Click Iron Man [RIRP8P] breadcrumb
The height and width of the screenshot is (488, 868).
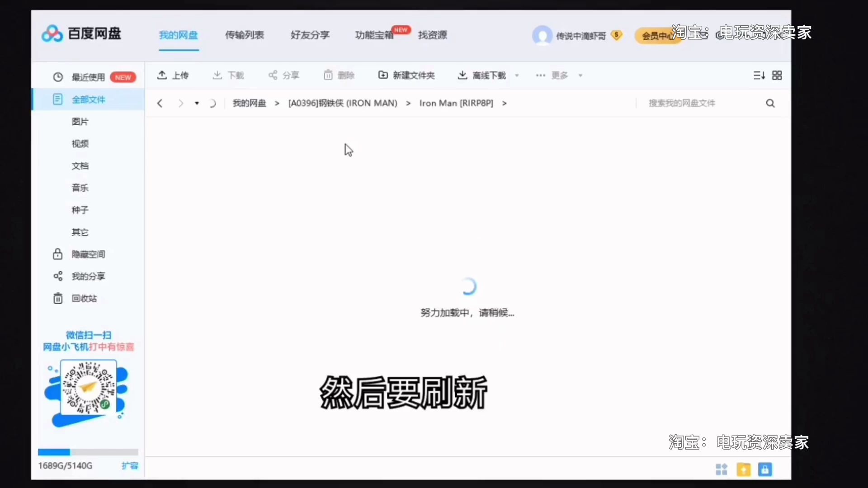pos(456,103)
